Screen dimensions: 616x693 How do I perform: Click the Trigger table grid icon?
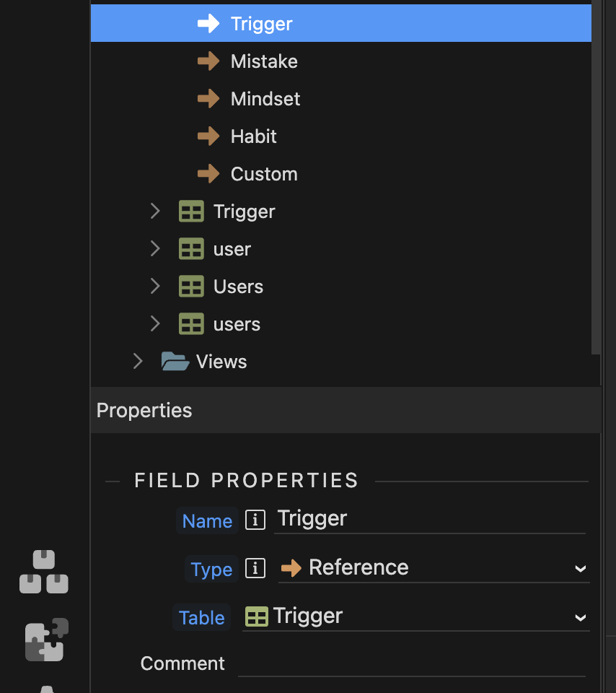[x=191, y=212]
